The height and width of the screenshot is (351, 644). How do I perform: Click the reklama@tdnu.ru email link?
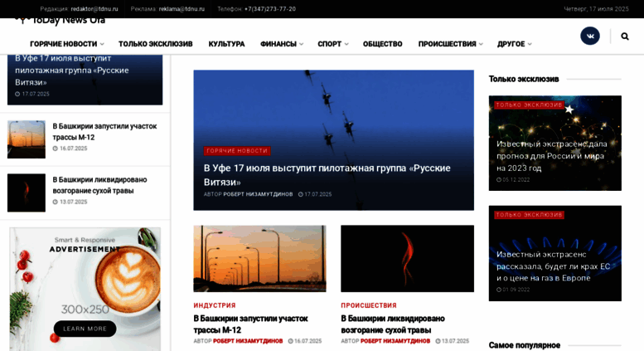click(x=182, y=9)
